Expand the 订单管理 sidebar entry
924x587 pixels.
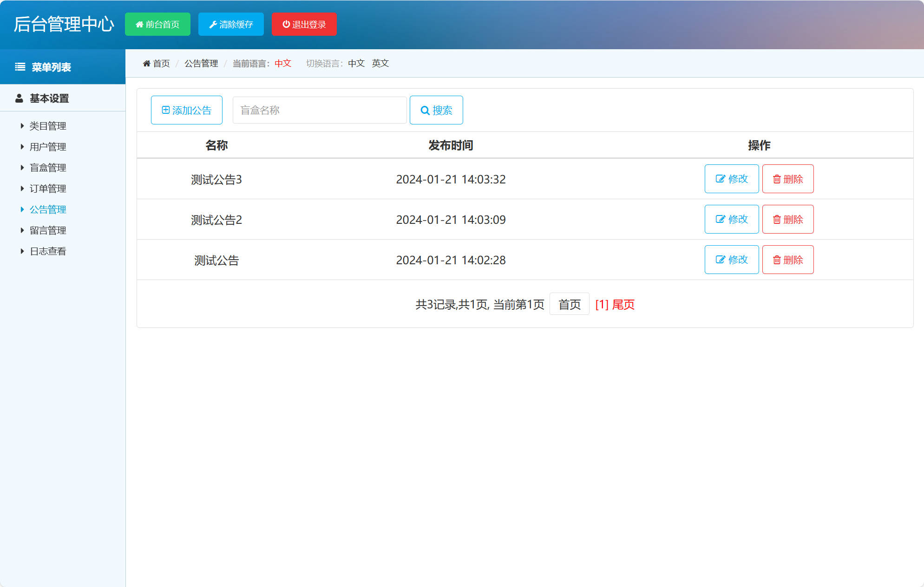point(48,188)
